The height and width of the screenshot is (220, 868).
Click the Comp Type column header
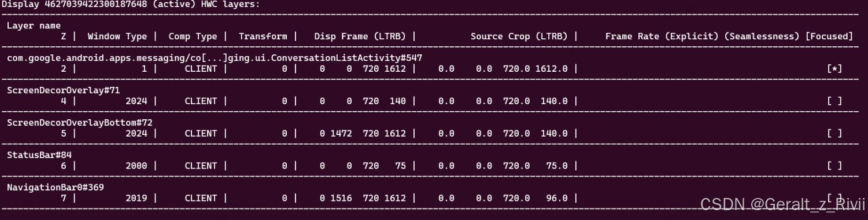click(193, 36)
